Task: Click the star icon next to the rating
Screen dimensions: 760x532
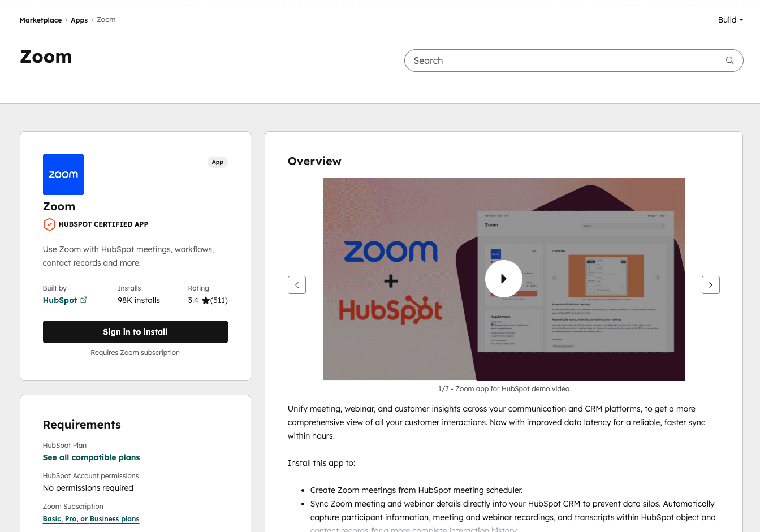Action: tap(205, 300)
